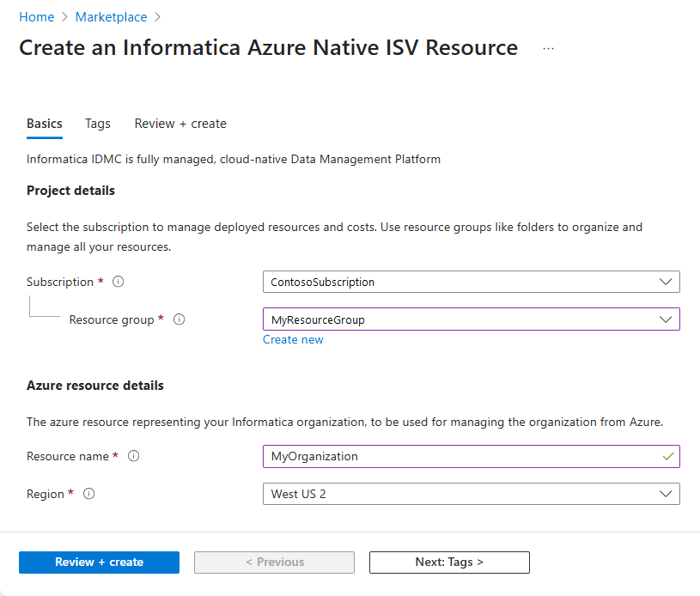
Task: Open Marketplace from the breadcrumb
Action: coord(111,16)
